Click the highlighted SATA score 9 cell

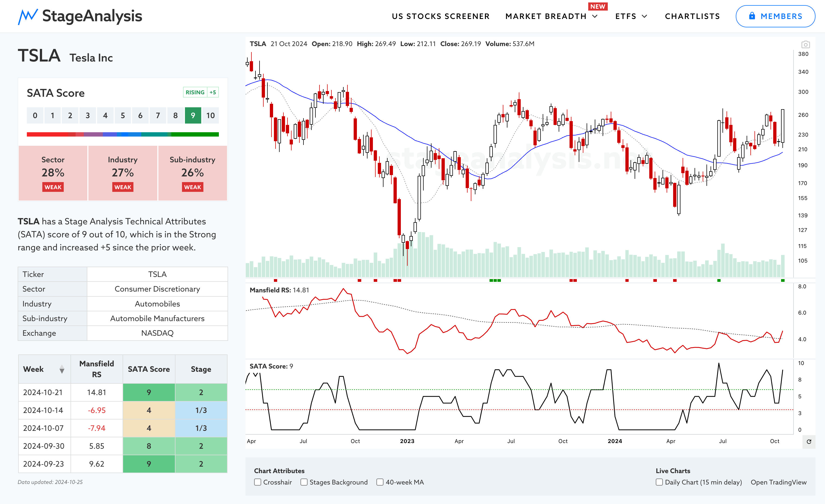[193, 115]
